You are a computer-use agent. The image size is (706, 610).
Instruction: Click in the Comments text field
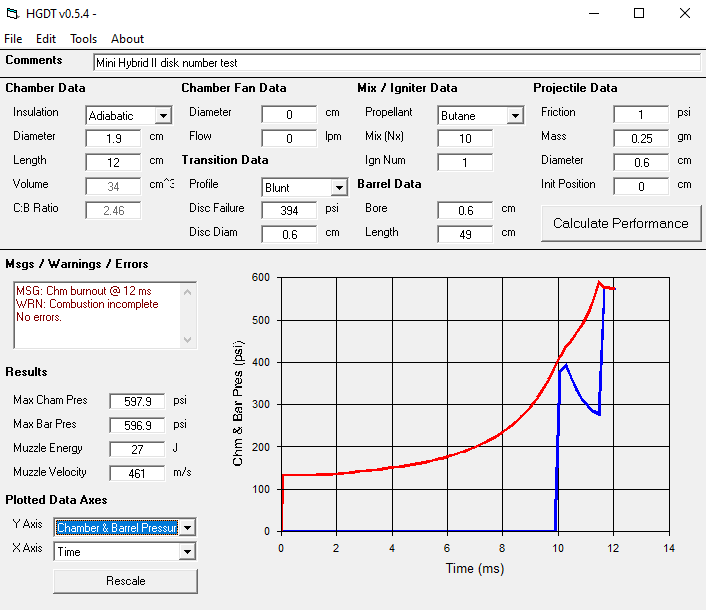[x=396, y=62]
